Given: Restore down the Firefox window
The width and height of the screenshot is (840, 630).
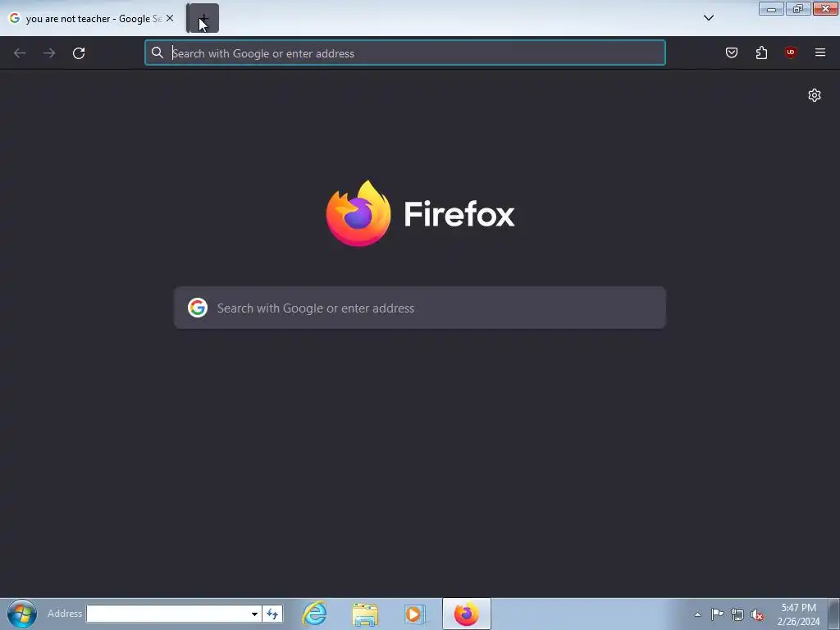Looking at the screenshot, I should (x=798, y=8).
